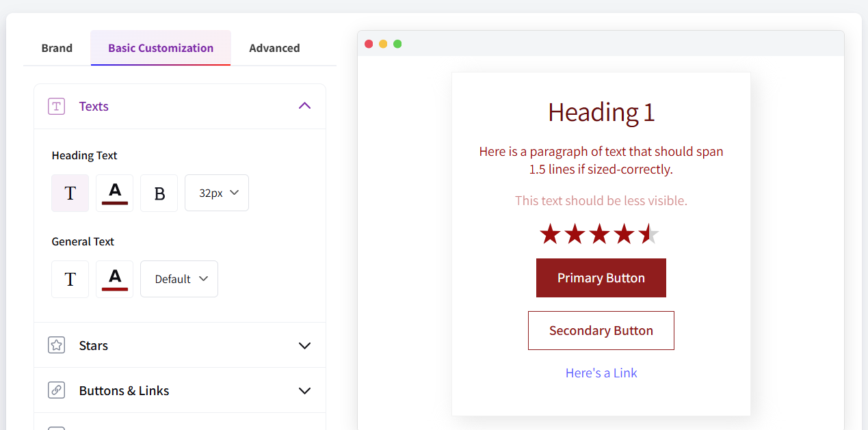This screenshot has width=868, height=430.
Task: Toggle bold for Heading Text
Action: (x=159, y=193)
